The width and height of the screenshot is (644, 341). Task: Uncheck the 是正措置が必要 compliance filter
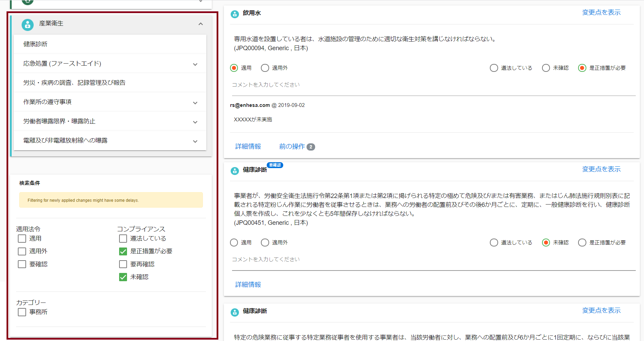[123, 251]
